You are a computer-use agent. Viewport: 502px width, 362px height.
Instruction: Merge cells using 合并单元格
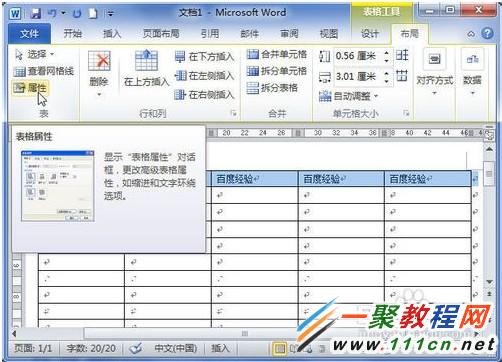pos(277,54)
